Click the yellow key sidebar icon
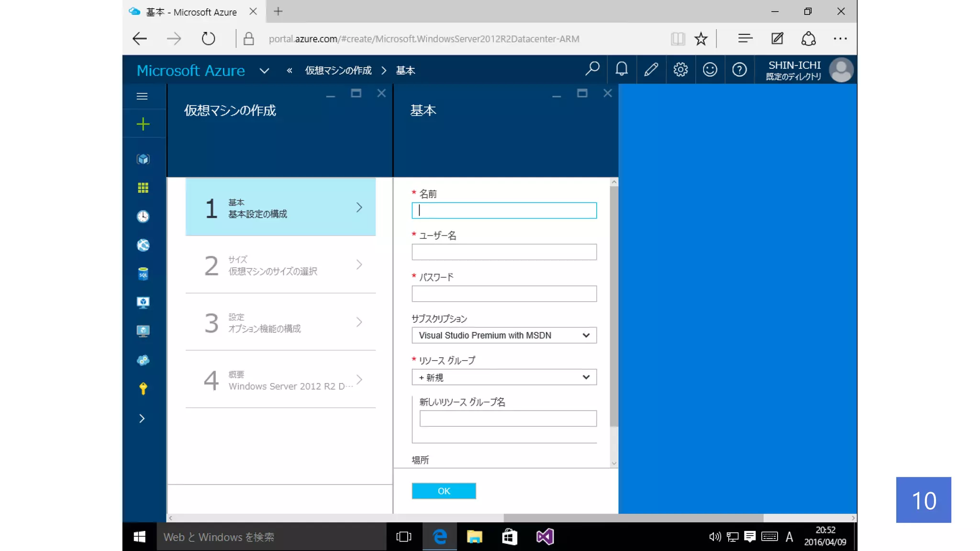Screen dimensions: 980x551 [143, 388]
